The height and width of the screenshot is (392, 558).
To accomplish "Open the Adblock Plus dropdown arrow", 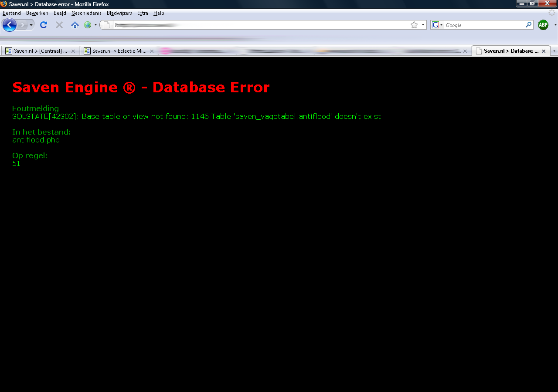I will (x=555, y=25).
